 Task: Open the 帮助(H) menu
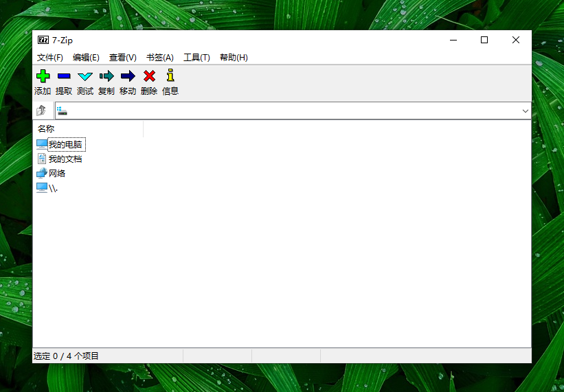tap(234, 58)
